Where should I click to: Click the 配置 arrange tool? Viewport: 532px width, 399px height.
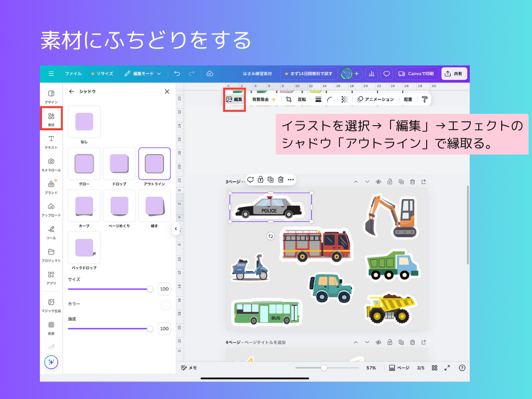click(x=408, y=99)
